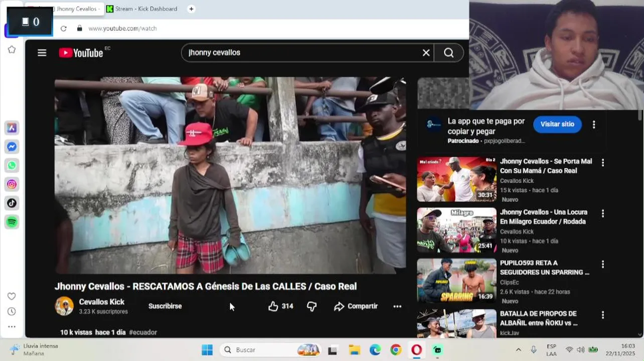Click the 25:41 Milagro video thumbnail
644x361 pixels.
pos(457,230)
